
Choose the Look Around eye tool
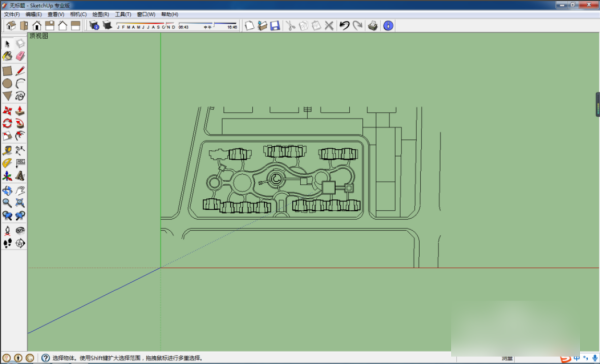tap(20, 230)
